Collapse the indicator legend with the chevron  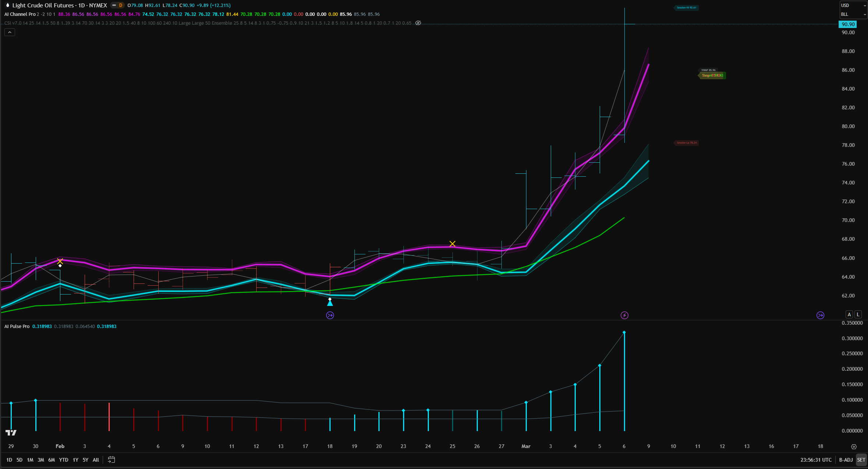pyautogui.click(x=10, y=32)
